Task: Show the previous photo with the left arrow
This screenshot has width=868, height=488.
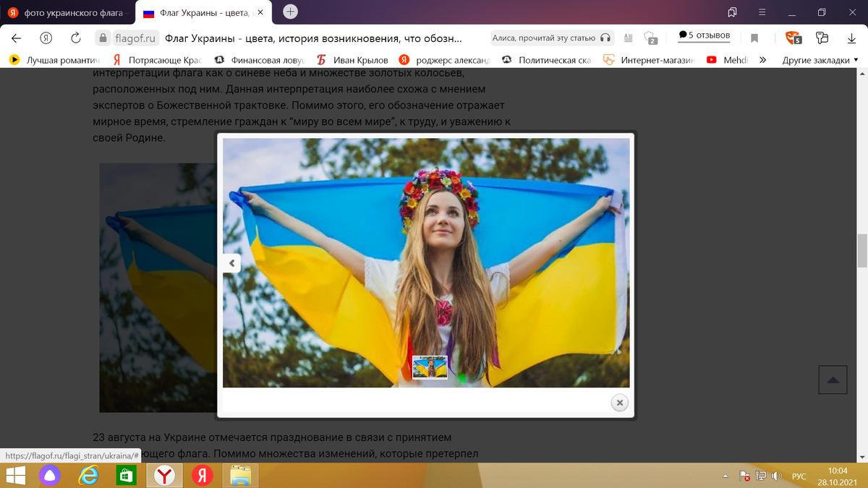Action: [231, 262]
